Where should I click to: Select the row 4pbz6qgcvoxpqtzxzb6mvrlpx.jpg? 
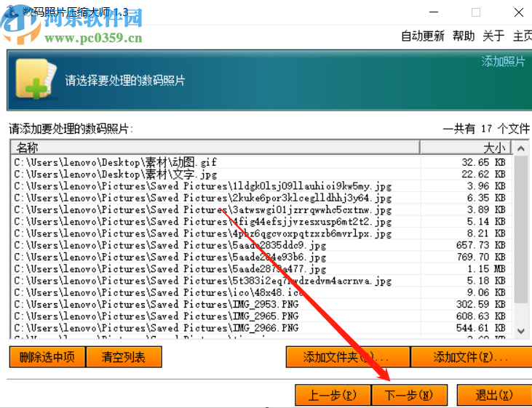click(x=260, y=233)
